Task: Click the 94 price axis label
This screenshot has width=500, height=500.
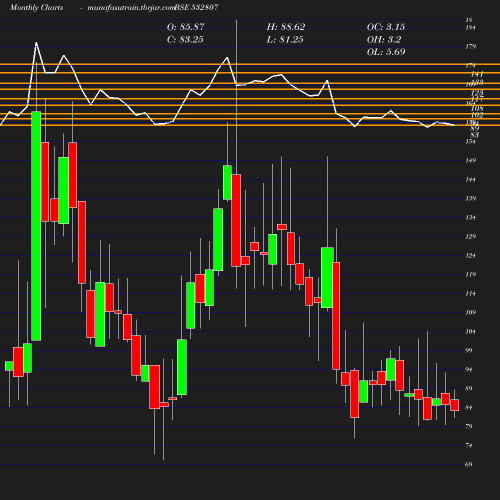Action: tap(469, 370)
